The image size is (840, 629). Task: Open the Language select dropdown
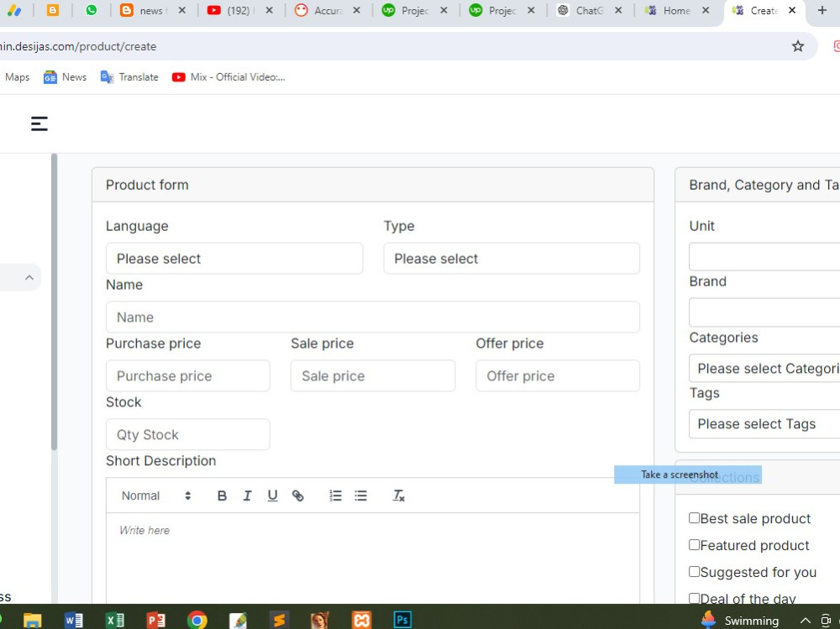[234, 259]
